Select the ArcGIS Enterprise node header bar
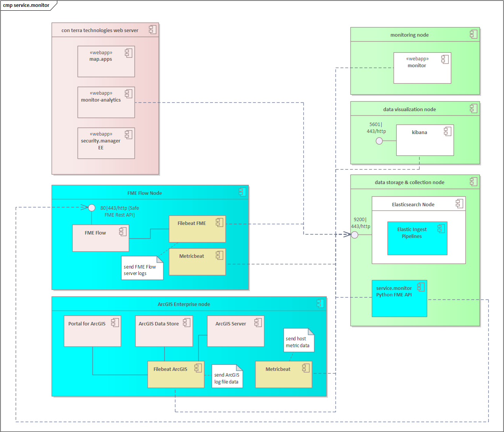The height and width of the screenshot is (432, 504). (x=183, y=304)
